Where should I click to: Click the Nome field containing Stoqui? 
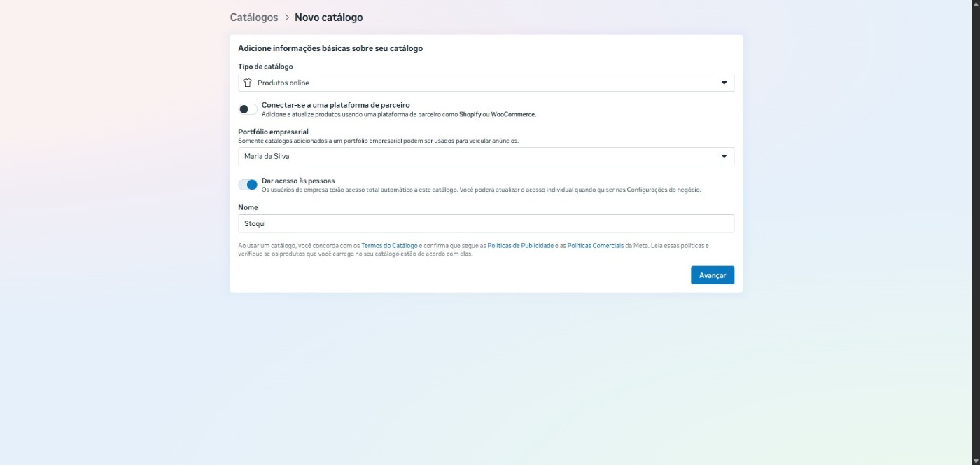pos(486,223)
